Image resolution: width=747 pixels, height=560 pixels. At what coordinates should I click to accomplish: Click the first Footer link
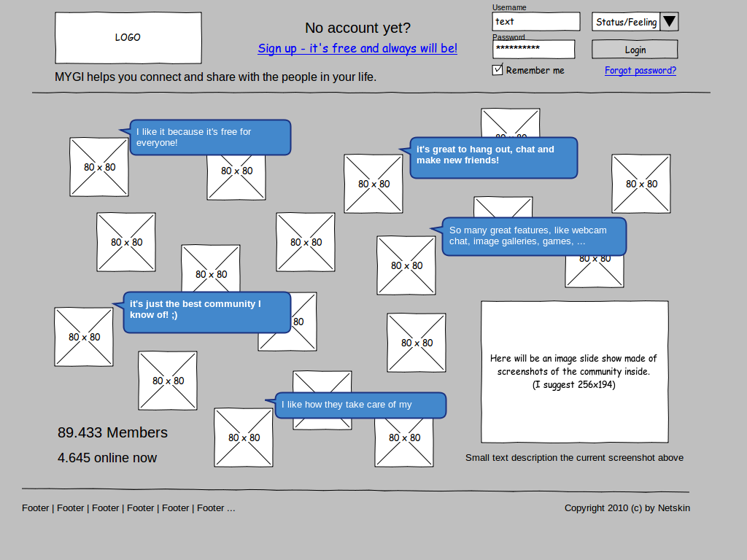point(35,508)
